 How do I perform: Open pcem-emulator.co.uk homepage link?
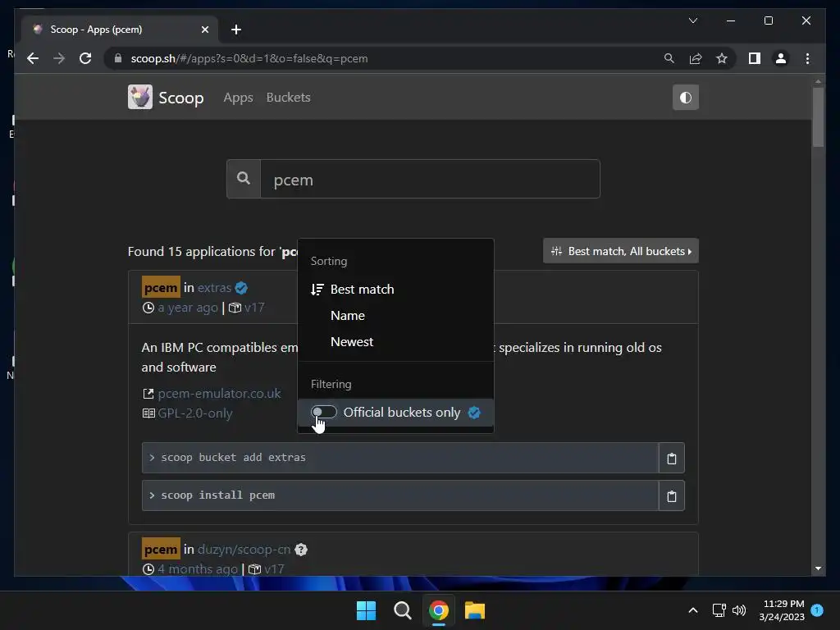click(219, 393)
